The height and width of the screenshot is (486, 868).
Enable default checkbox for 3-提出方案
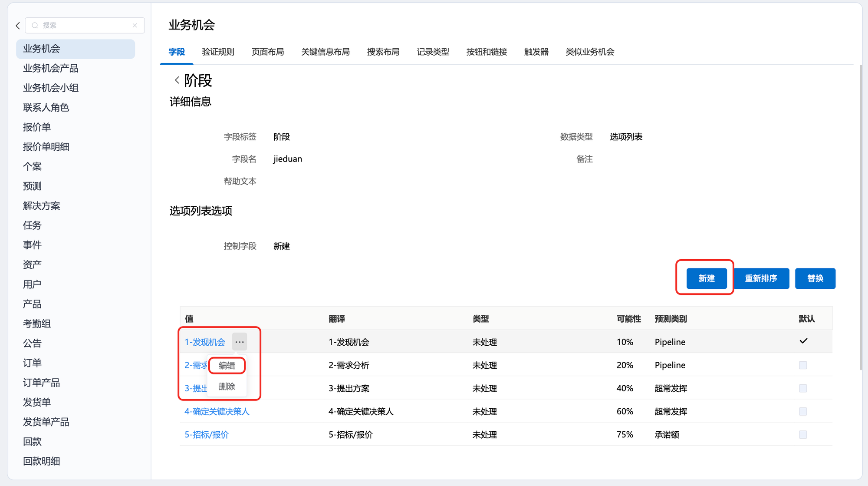(x=803, y=388)
